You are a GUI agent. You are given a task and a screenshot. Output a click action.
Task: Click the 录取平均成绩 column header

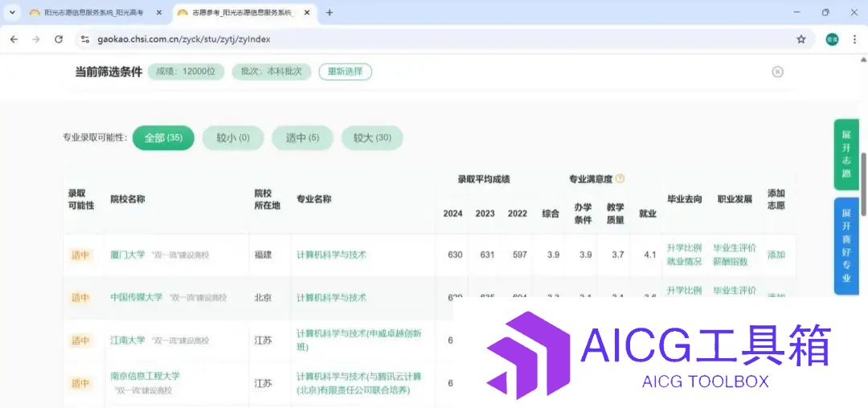coord(484,179)
